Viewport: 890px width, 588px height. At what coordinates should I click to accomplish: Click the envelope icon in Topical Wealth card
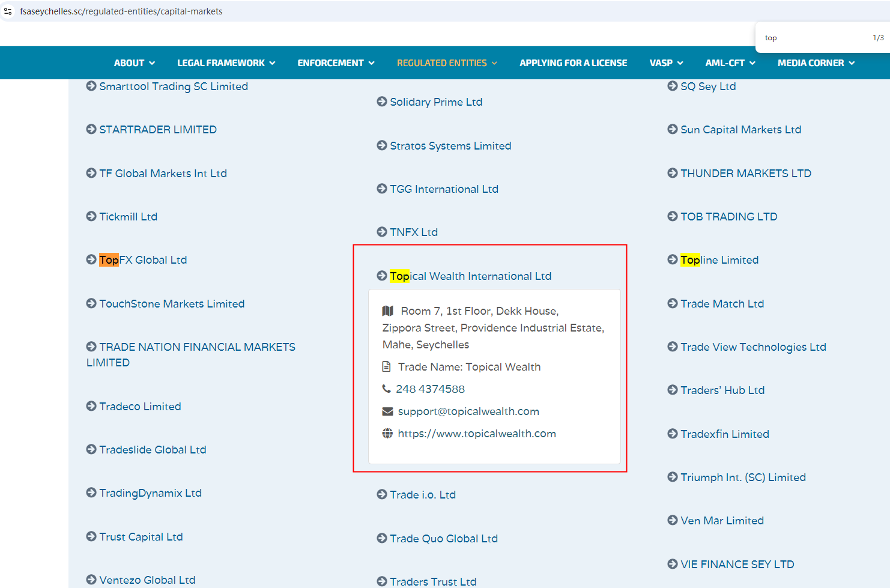(x=387, y=411)
